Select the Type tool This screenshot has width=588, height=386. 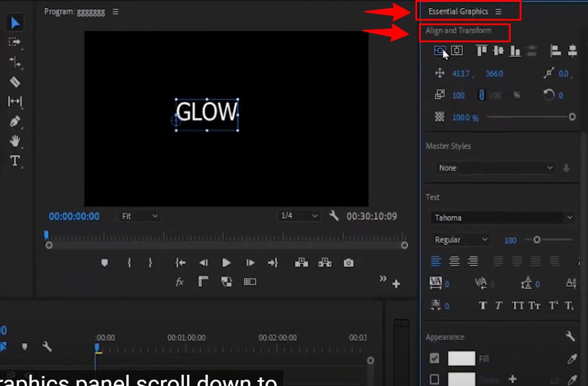tap(15, 161)
